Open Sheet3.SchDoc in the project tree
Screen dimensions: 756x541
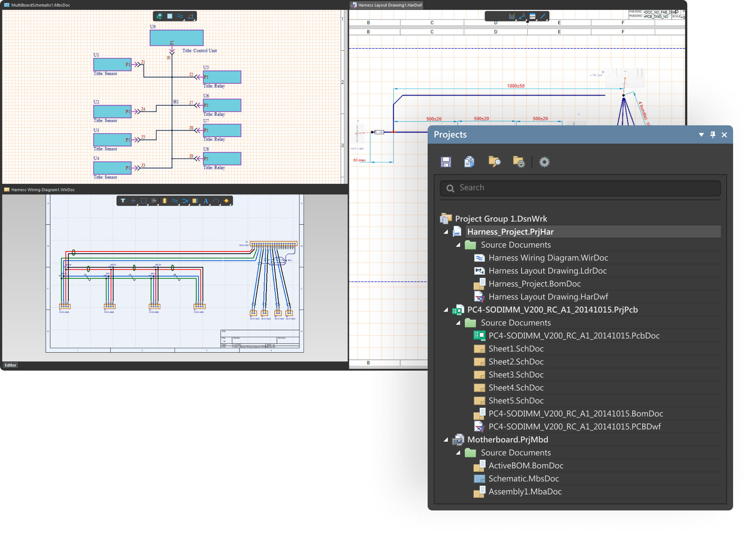(x=516, y=375)
